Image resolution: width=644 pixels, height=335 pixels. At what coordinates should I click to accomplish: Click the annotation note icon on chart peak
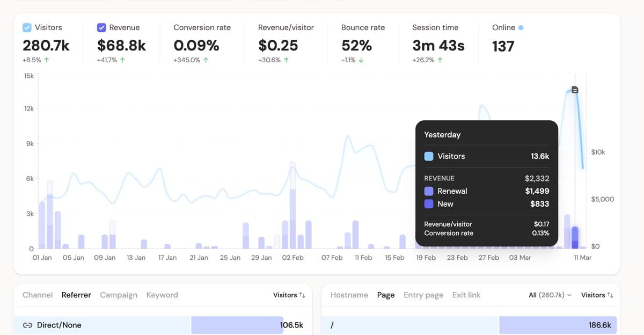(x=575, y=90)
